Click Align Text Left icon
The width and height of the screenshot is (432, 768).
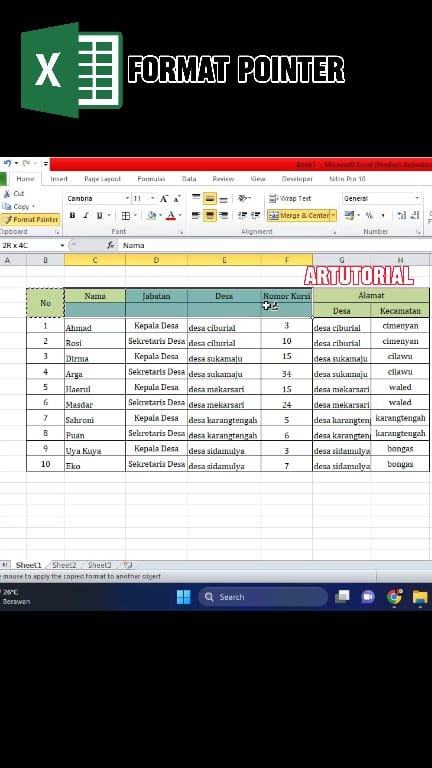[196, 216]
